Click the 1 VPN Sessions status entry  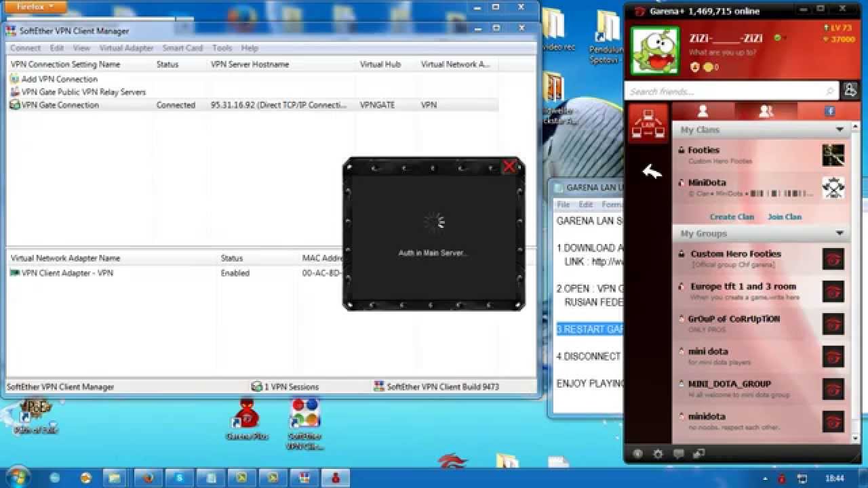tap(285, 387)
